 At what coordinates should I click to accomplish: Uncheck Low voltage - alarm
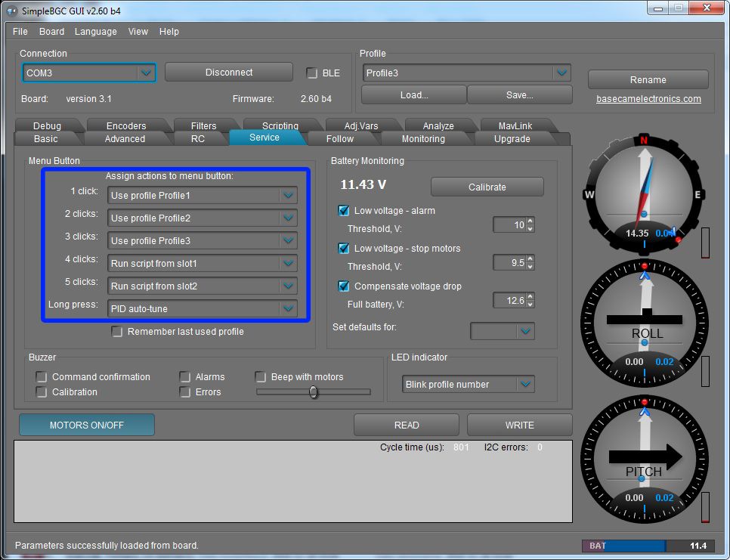(x=344, y=210)
